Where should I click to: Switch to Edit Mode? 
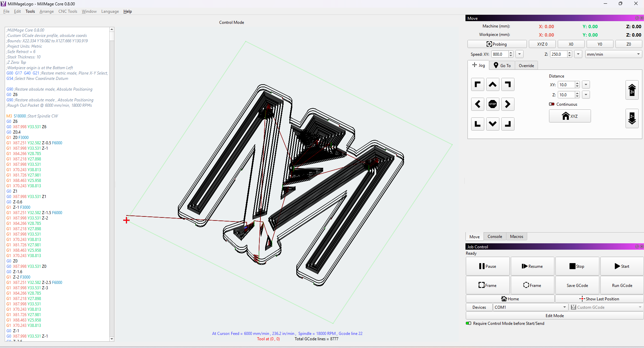(x=554, y=316)
